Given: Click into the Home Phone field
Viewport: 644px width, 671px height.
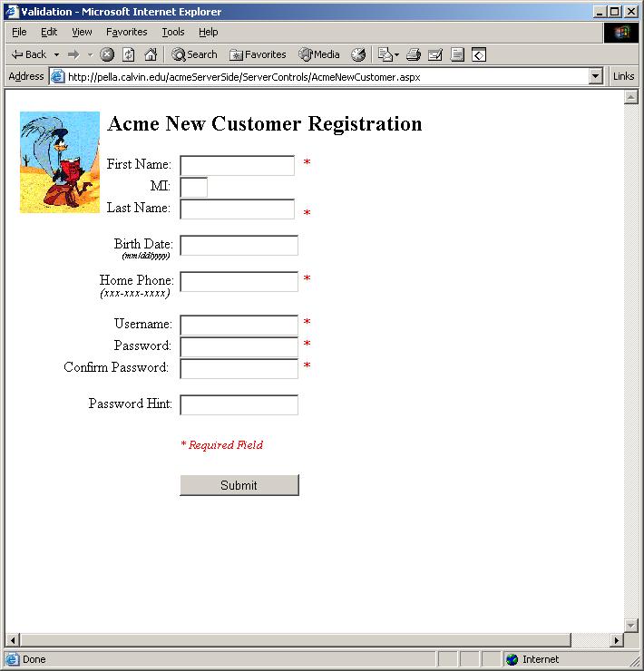Looking at the screenshot, I should [x=239, y=281].
